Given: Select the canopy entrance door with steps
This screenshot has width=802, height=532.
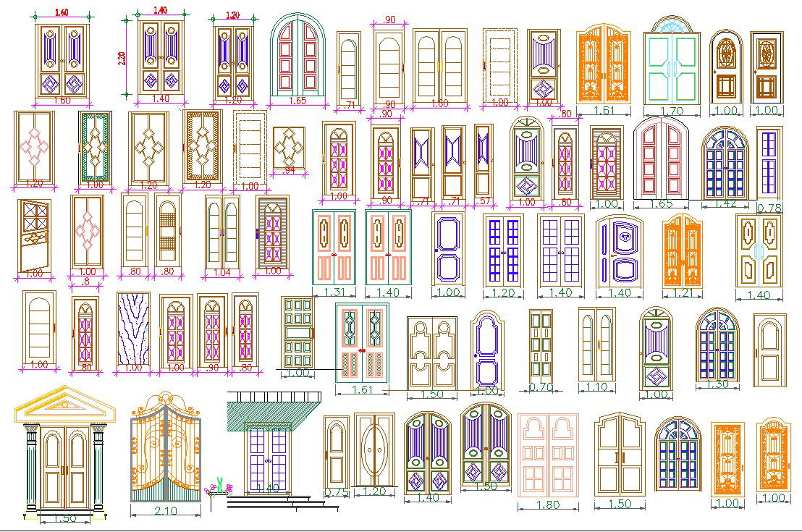Looking at the screenshot, I should point(269,452).
